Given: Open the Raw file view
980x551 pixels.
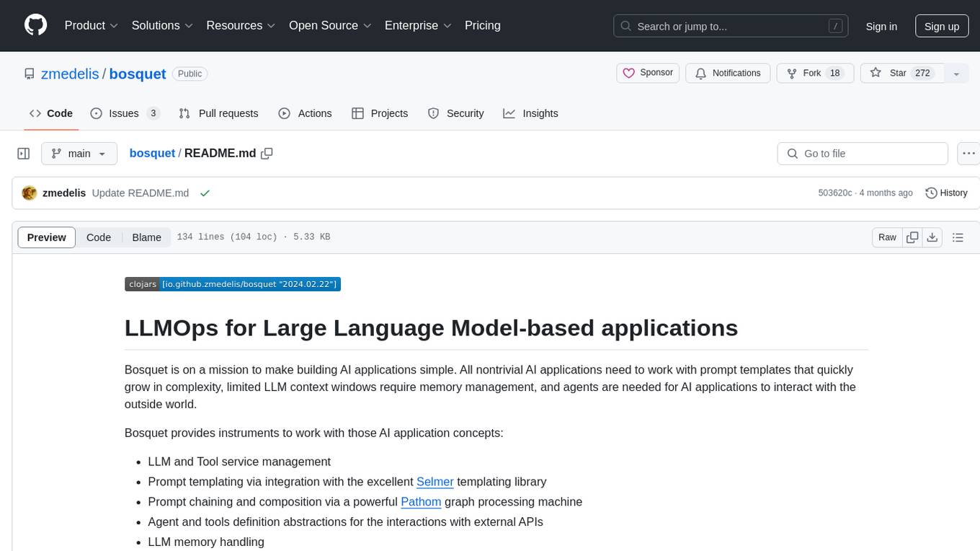Looking at the screenshot, I should [887, 237].
